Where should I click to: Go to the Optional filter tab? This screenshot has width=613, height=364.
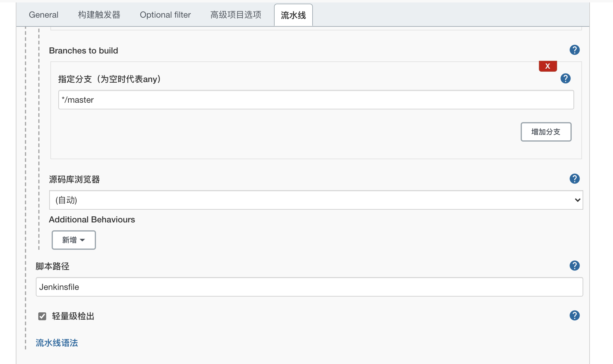tap(165, 15)
